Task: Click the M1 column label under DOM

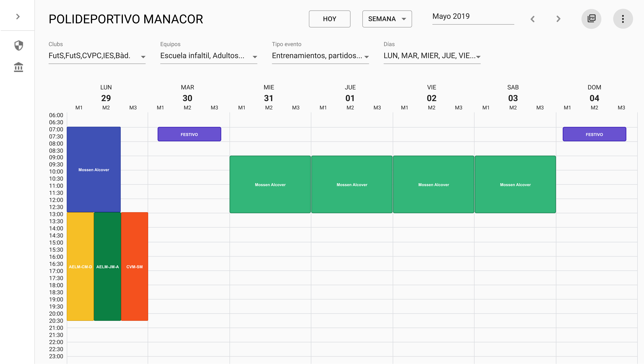Action: [x=567, y=108]
